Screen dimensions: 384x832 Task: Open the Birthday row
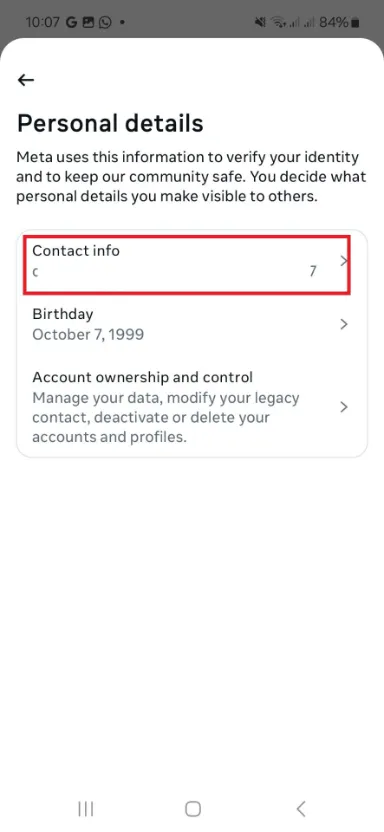pyautogui.click(x=191, y=324)
